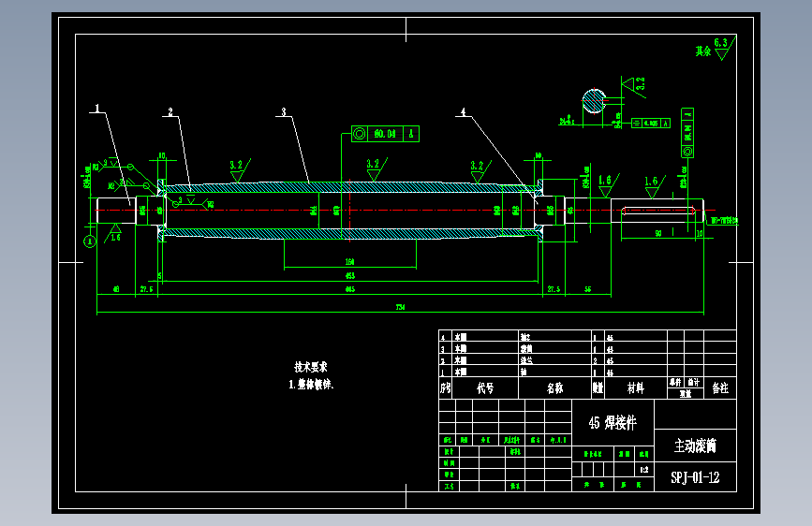Screen dimensions: 812x526
Task: Click the title text 主动滚筒
Action: pos(695,446)
